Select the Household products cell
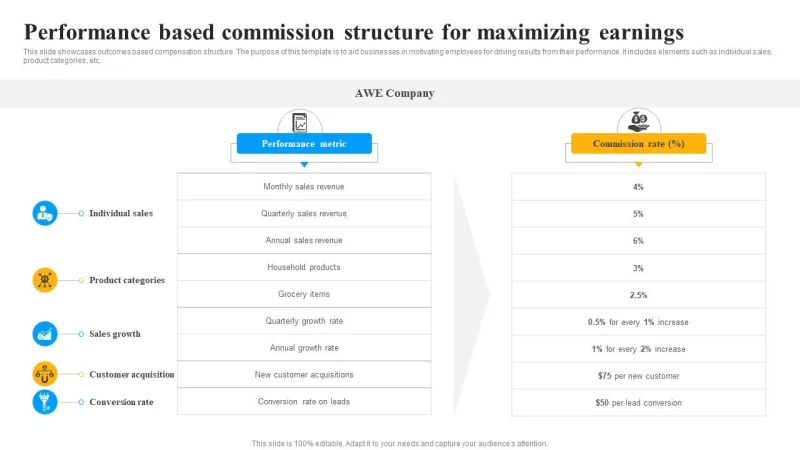The height and width of the screenshot is (450, 800). [304, 267]
